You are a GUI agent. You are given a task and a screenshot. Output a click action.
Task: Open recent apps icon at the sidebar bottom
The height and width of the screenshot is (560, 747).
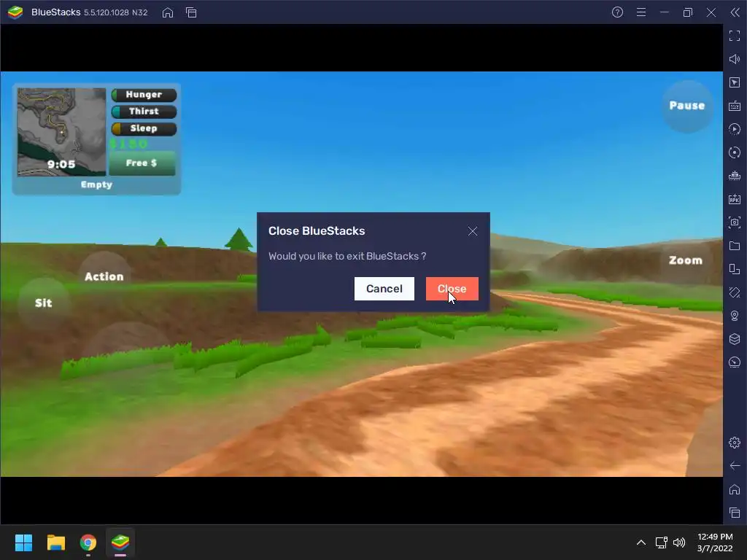click(x=735, y=513)
